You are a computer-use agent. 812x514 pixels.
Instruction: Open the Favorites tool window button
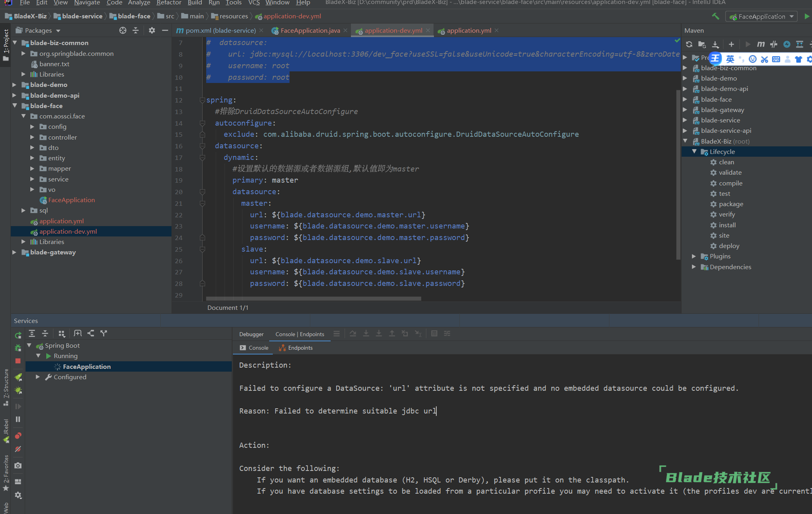point(6,473)
